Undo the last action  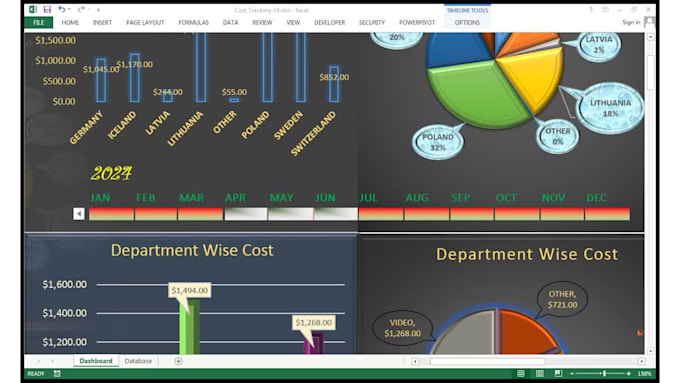pyautogui.click(x=62, y=9)
